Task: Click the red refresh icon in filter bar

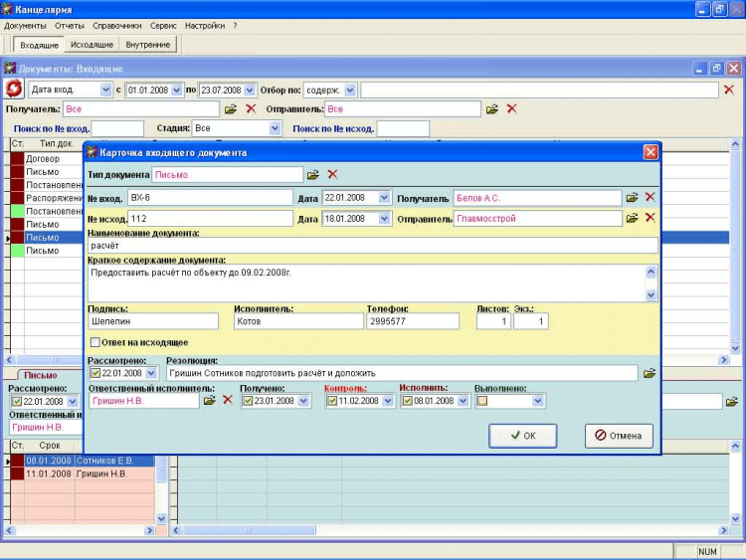Action: (14, 90)
